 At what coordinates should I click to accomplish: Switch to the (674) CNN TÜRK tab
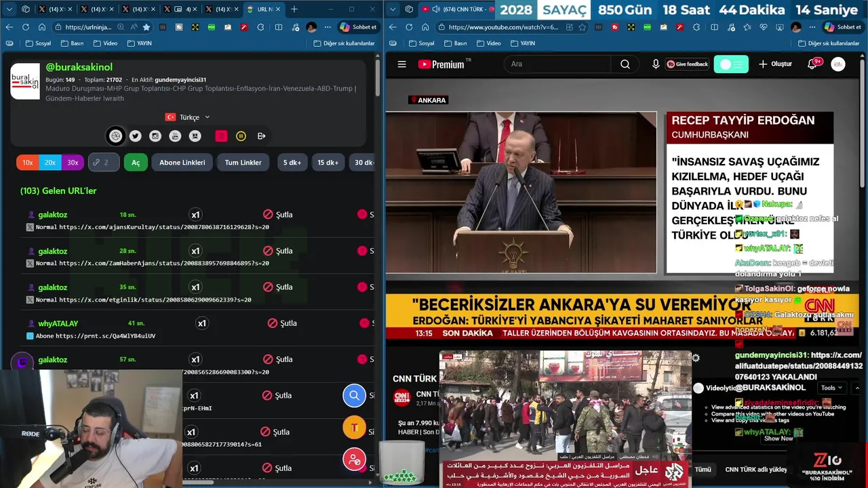point(456,9)
